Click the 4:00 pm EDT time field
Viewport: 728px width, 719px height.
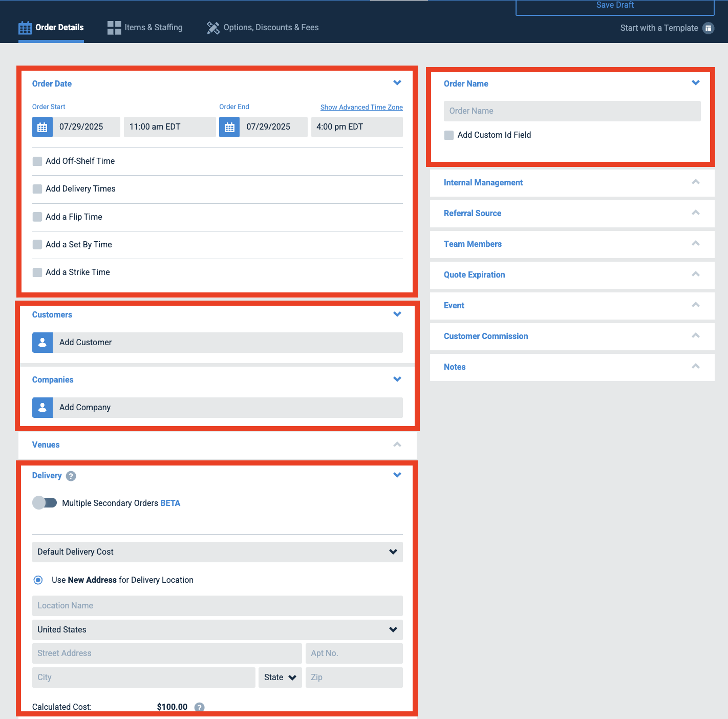[x=357, y=127]
